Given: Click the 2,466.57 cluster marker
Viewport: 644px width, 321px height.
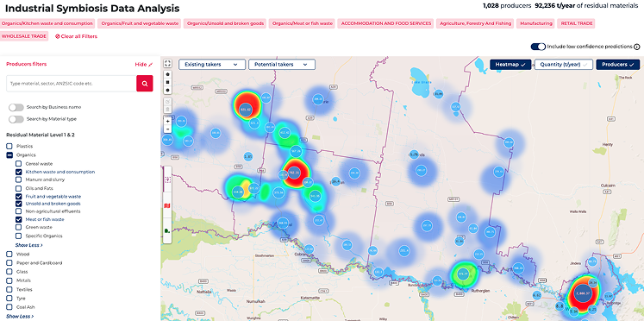Looking at the screenshot, I should (x=583, y=293).
